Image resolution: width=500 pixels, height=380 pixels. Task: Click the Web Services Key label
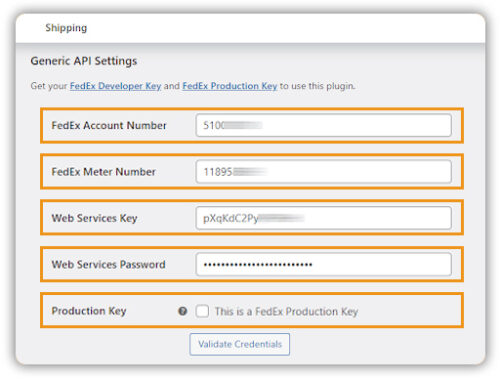[94, 218]
